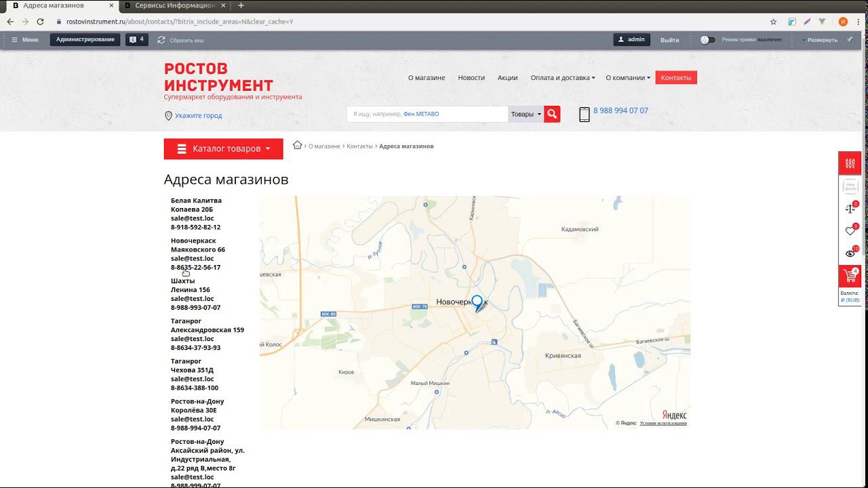Select the Новочеркасск store entry
The image size is (868, 488).
point(198,254)
